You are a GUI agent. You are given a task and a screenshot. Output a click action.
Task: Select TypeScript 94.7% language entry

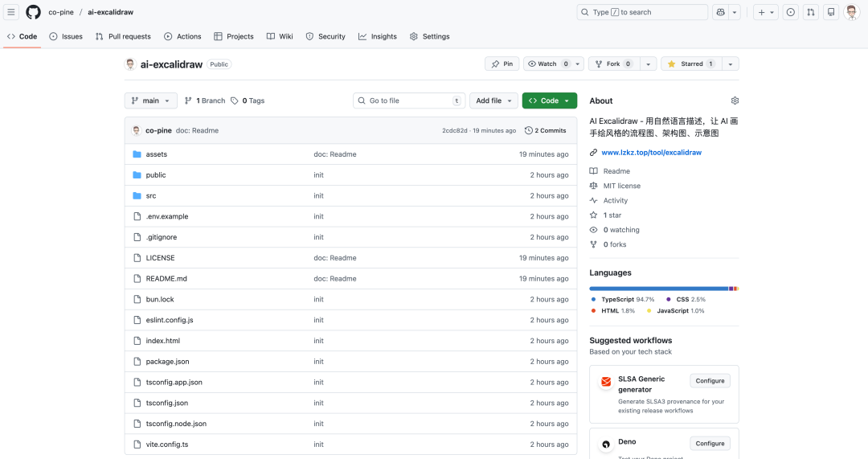622,300
